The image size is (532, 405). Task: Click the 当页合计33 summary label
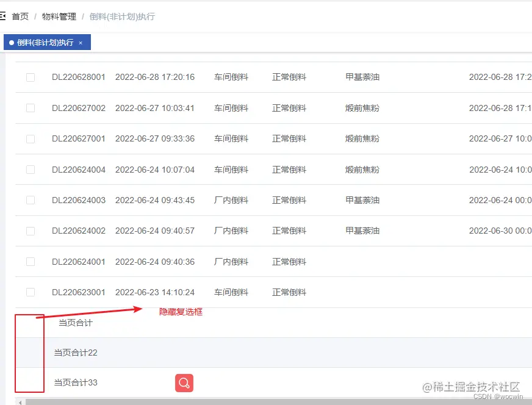coord(76,382)
